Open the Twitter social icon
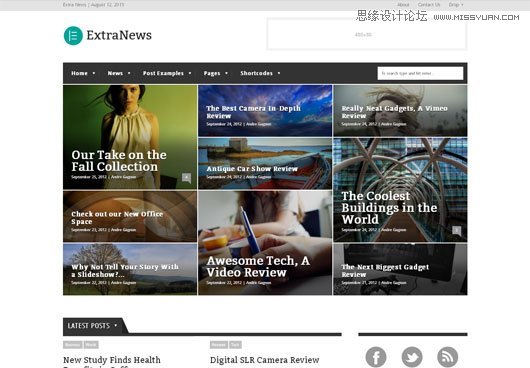The height and width of the screenshot is (368, 530). coord(412,357)
